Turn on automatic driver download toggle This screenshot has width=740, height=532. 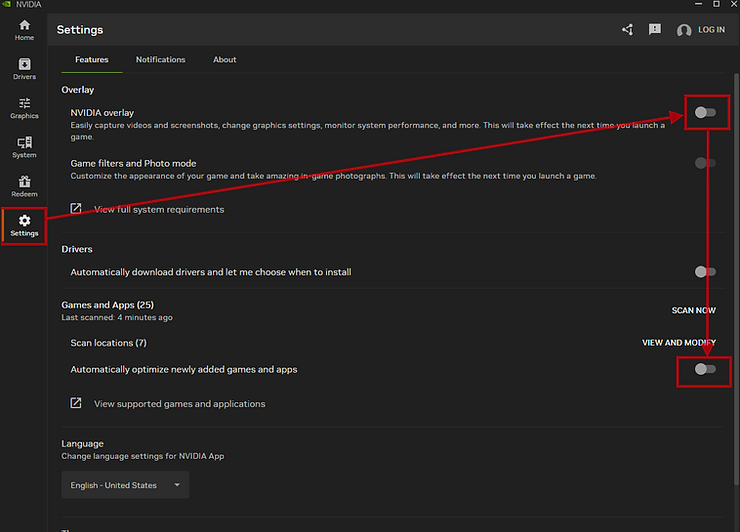tap(705, 271)
